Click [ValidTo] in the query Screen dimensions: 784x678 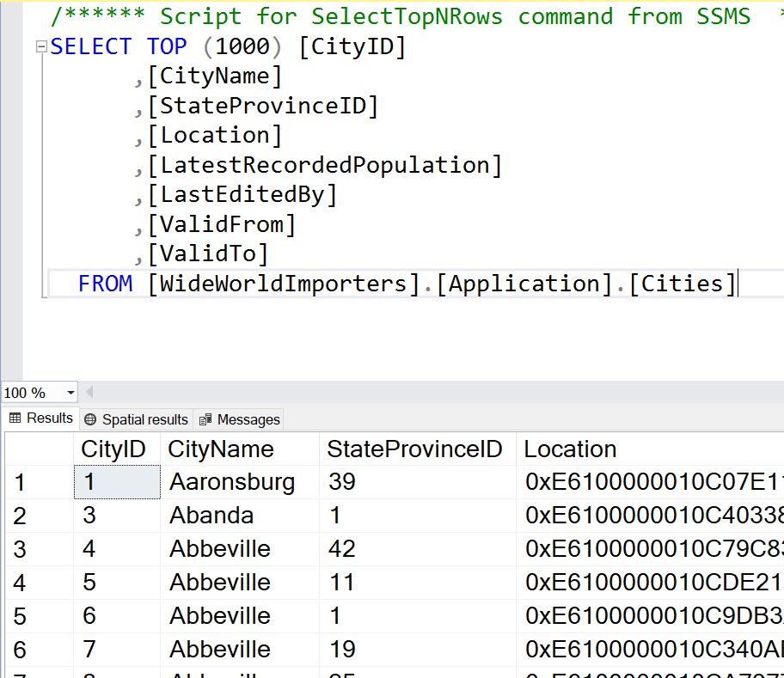tap(209, 254)
